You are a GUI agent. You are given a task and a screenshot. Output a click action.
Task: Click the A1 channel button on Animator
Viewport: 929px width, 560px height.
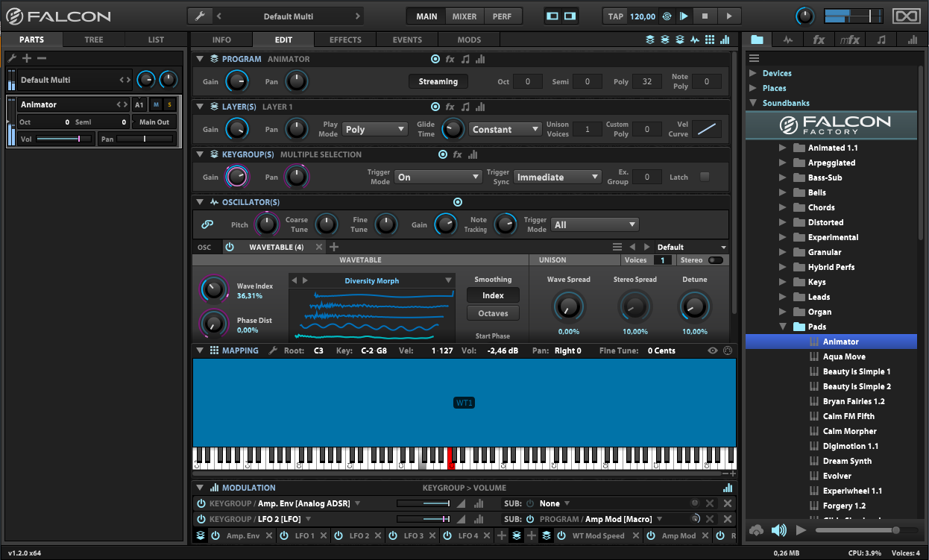tap(139, 104)
